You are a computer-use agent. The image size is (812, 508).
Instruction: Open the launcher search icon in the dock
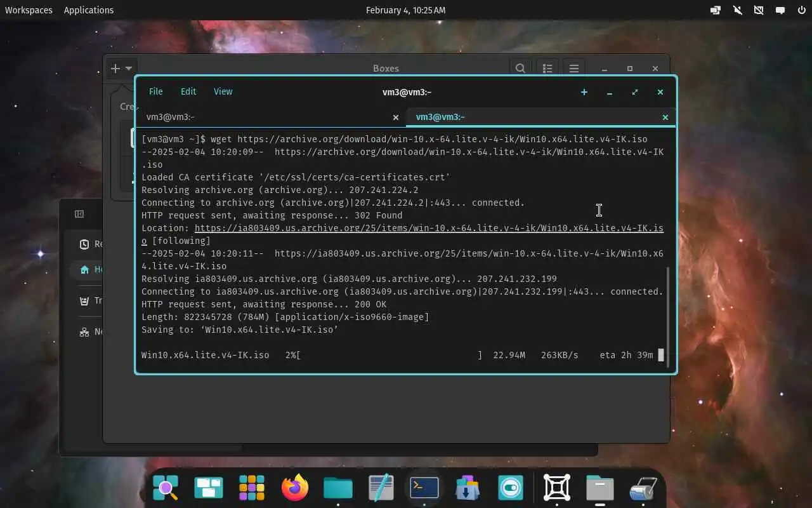coord(166,488)
